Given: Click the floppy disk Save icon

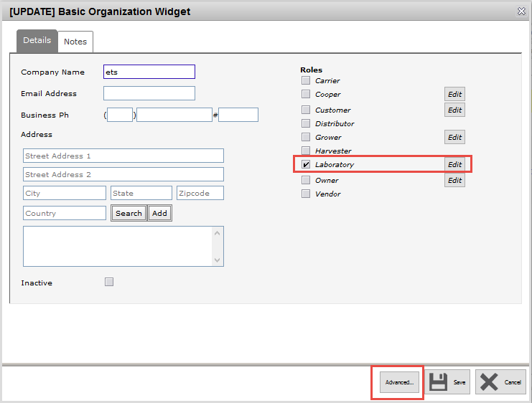Looking at the screenshot, I should tap(439, 382).
